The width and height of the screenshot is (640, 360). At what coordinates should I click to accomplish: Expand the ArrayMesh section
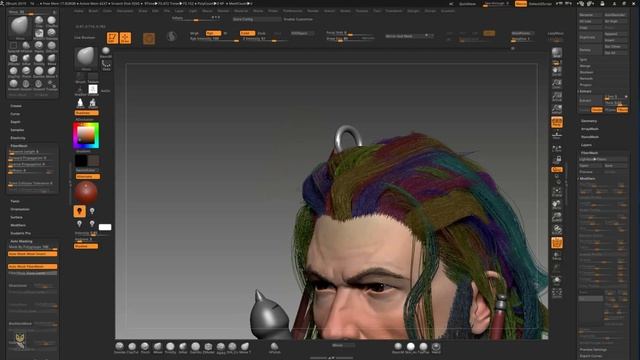590,129
